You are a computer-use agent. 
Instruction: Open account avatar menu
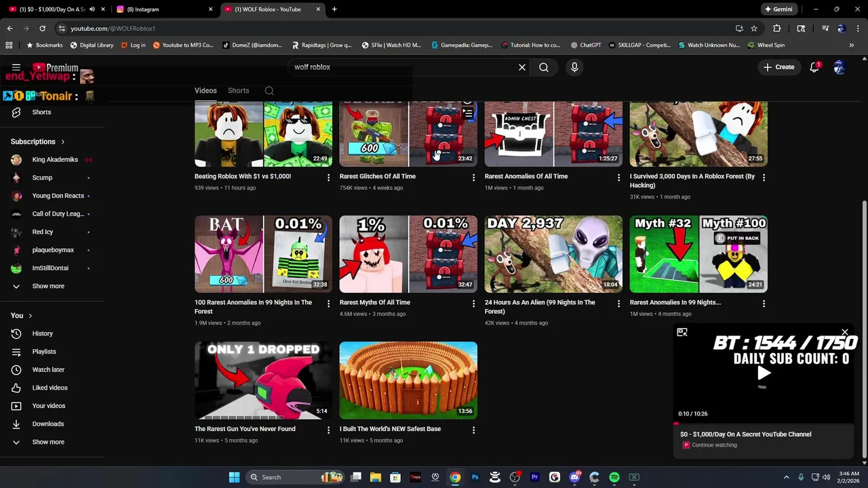[840, 67]
